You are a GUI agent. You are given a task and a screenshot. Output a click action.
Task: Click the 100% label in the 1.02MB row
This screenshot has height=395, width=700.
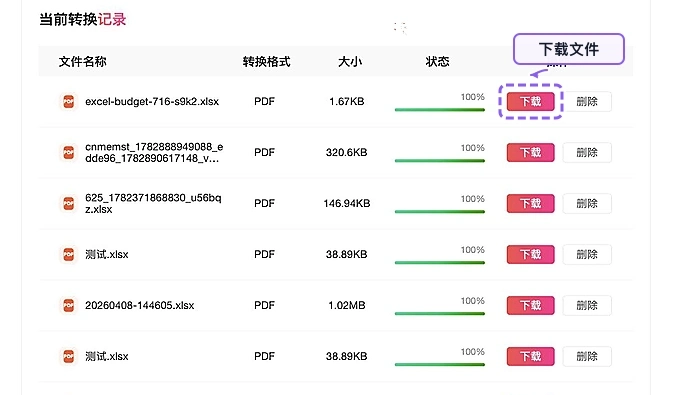click(x=473, y=301)
